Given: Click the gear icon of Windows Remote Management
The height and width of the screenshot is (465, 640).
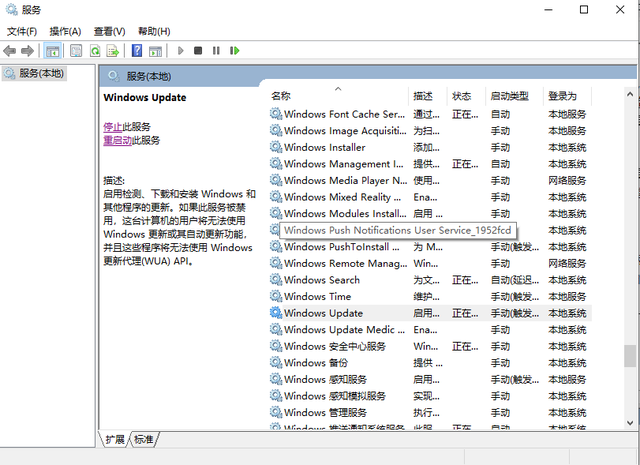Looking at the screenshot, I should (x=276, y=263).
